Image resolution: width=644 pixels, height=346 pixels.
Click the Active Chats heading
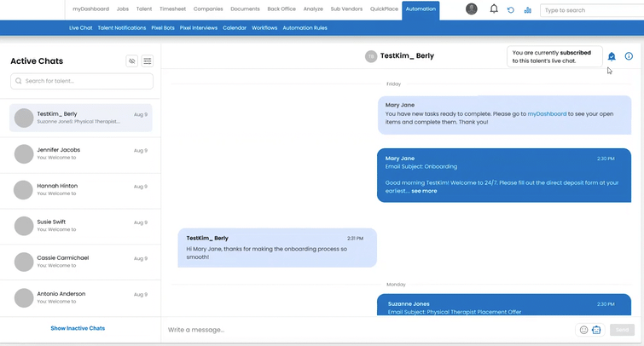[37, 61]
